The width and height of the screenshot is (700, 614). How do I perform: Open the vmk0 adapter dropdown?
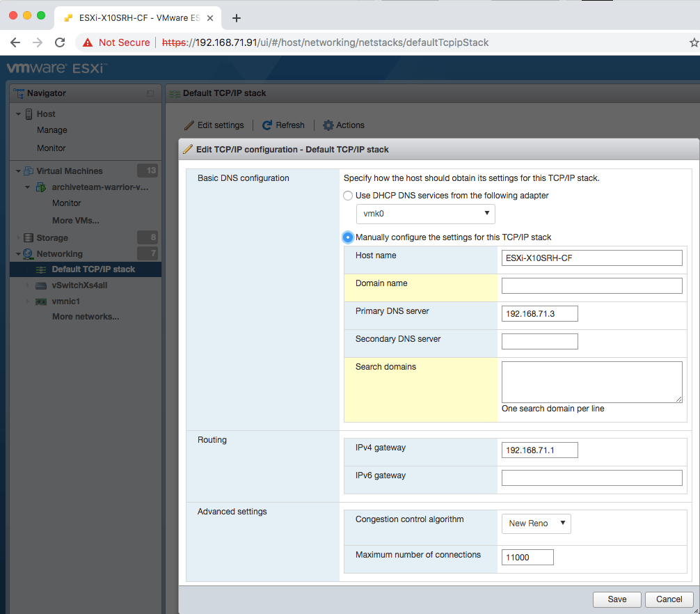(425, 214)
